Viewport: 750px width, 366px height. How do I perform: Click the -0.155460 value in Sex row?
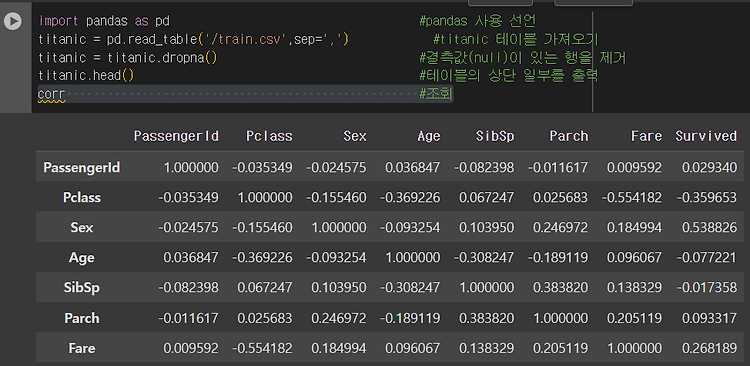262,227
